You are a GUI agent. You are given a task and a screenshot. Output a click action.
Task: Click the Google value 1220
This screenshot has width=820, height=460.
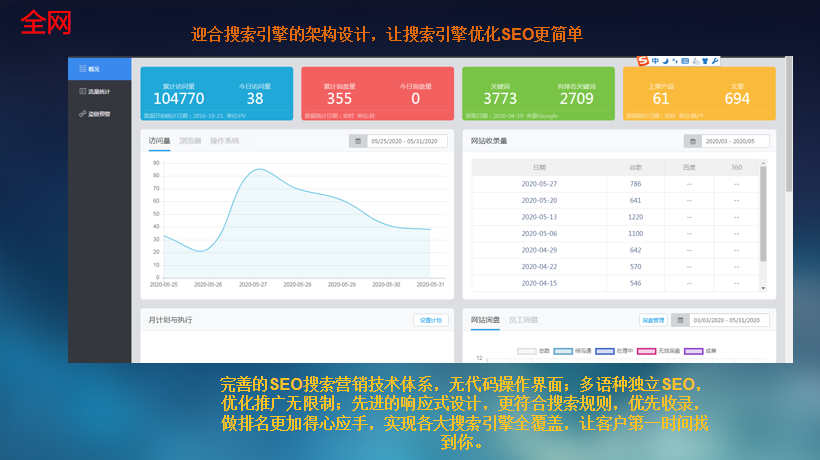[635, 217]
